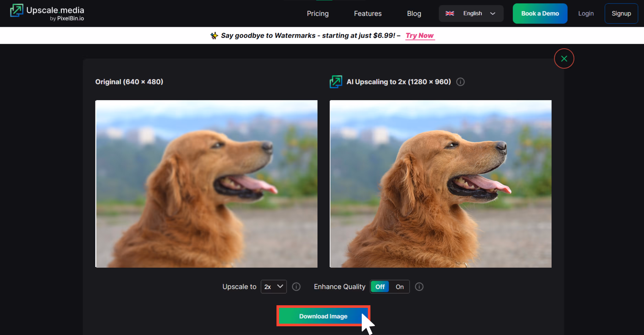
Task: Click the "Upscale to" label
Action: coord(239,287)
